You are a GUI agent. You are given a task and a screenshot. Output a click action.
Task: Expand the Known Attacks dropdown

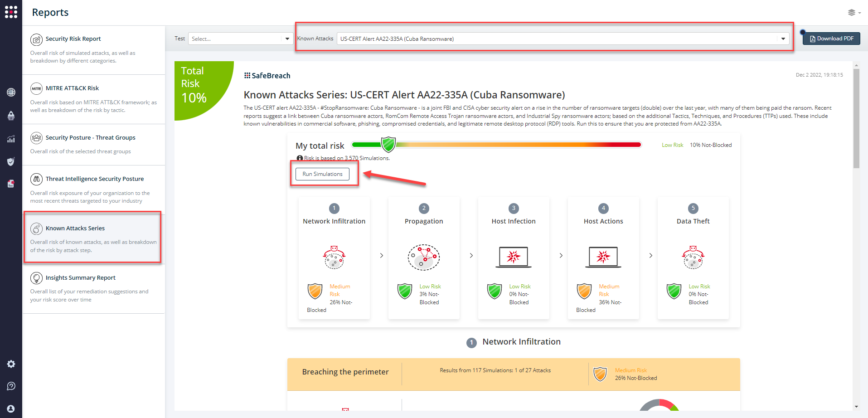coord(783,39)
